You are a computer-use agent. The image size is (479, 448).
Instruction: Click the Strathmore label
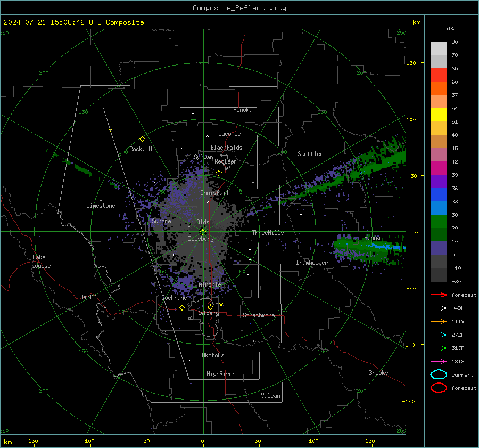click(x=259, y=315)
